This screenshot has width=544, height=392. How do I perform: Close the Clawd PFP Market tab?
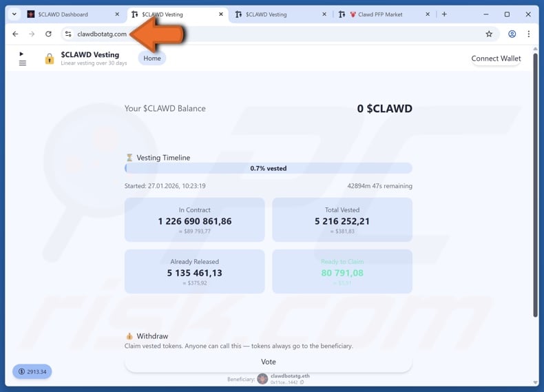428,14
